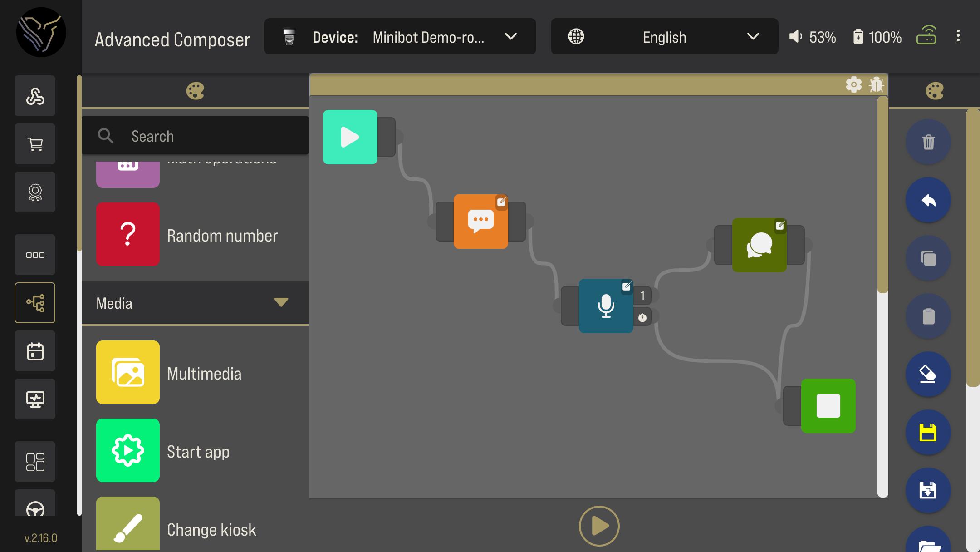The width and height of the screenshot is (980, 552).
Task: Select the flow-tree advanced composer sidebar icon
Action: [x=35, y=303]
